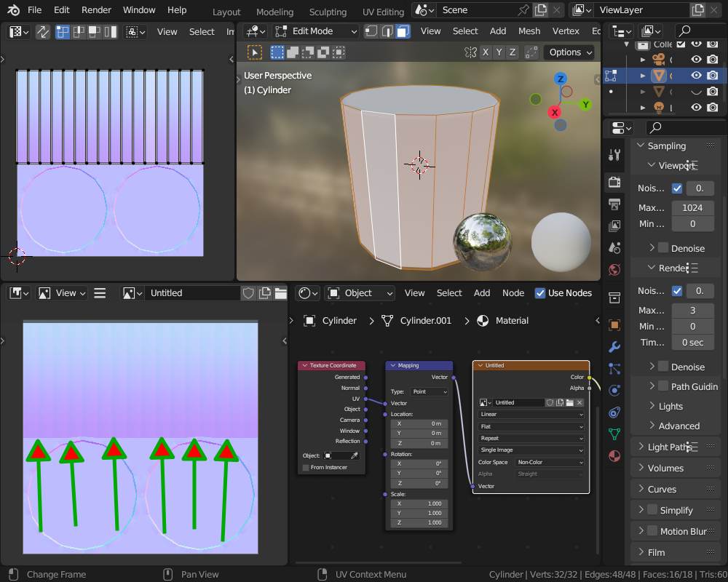Open the Object Constraints properties tab
The image size is (728, 582).
point(614,412)
